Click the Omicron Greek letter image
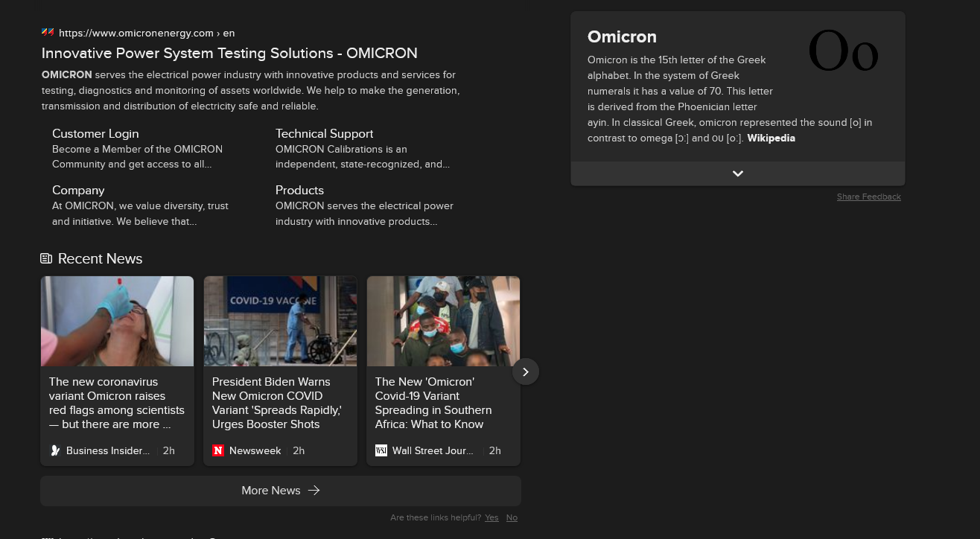This screenshot has width=980, height=539. point(843,52)
